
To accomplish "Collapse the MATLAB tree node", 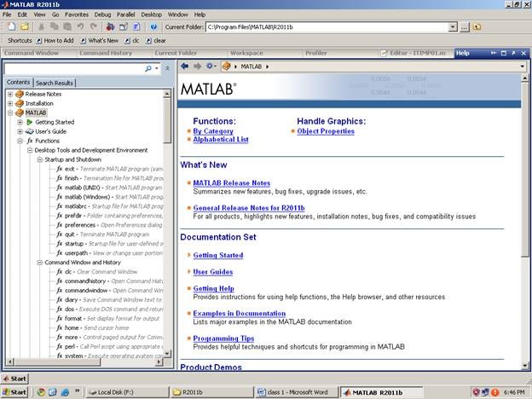I will click(10, 113).
